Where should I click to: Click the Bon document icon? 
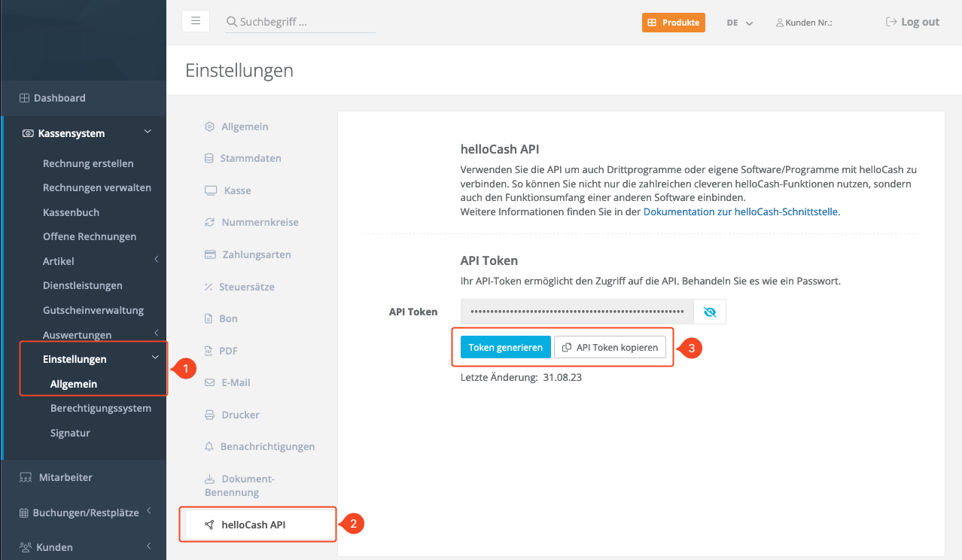pyautogui.click(x=209, y=318)
